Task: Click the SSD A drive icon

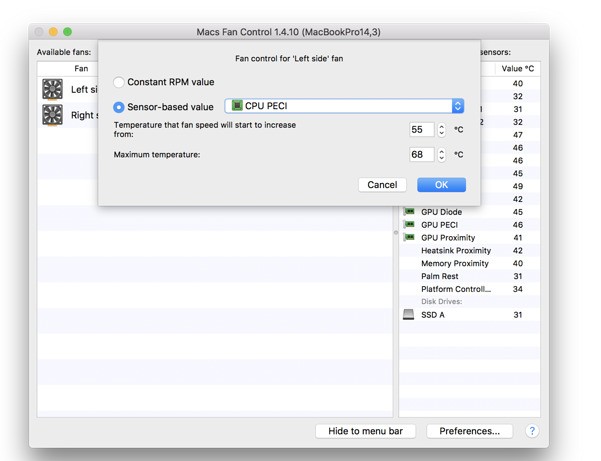Action: (x=409, y=315)
